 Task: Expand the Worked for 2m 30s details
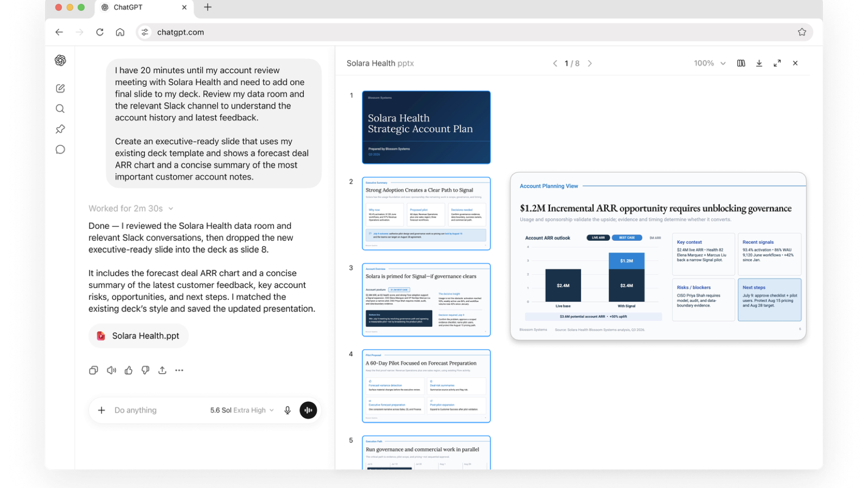[x=131, y=208]
